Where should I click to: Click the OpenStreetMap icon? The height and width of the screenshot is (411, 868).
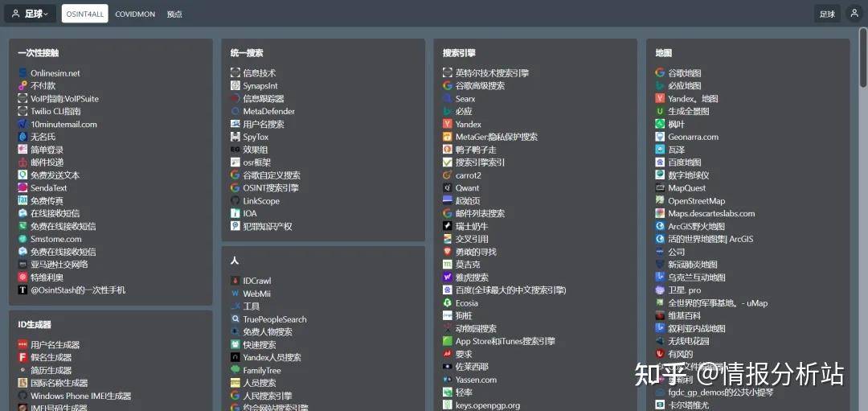(660, 200)
